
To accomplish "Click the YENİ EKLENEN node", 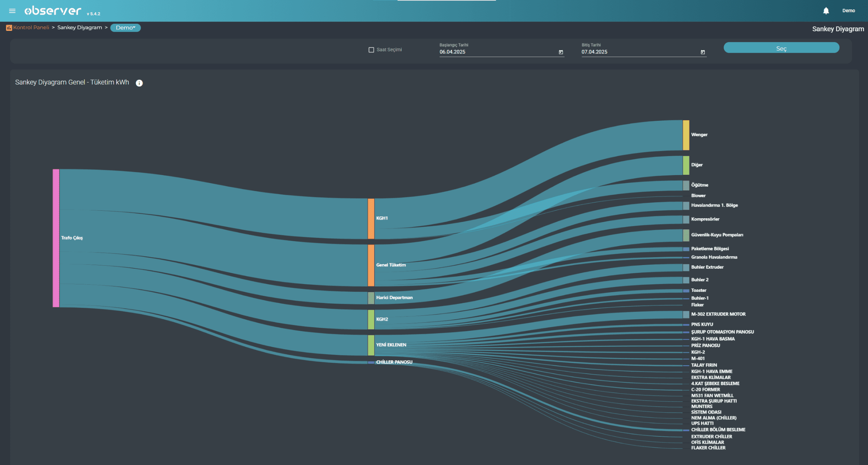I will click(371, 345).
